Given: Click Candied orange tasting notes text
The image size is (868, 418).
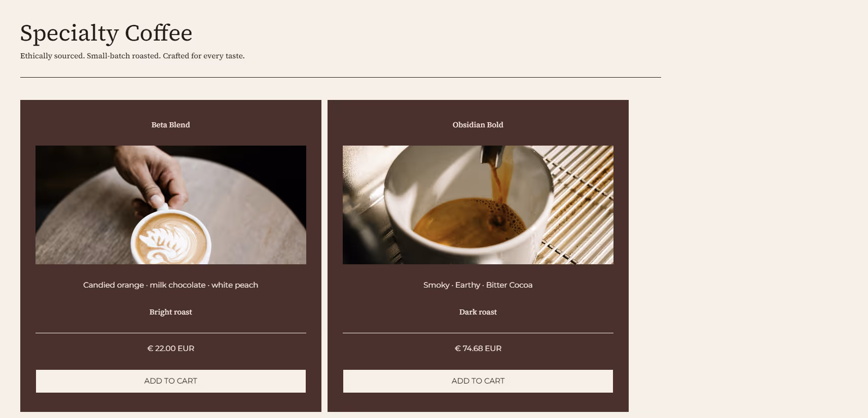Looking at the screenshot, I should tap(170, 285).
